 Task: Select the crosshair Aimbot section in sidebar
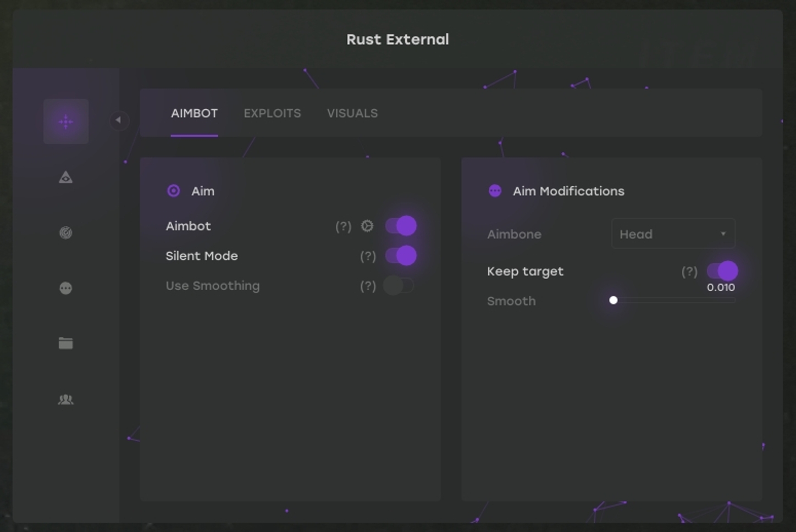66,121
